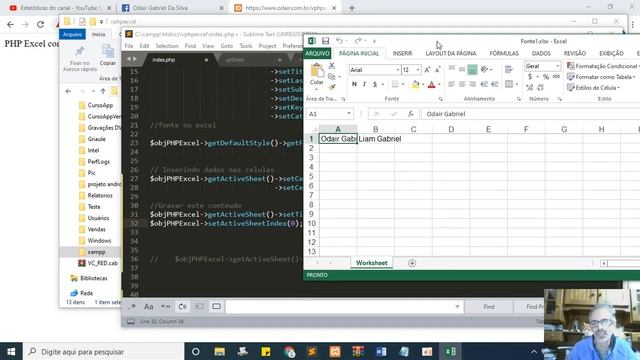Apply the currency $ number format
Viewport: 640px width, 360px height.
tap(530, 77)
